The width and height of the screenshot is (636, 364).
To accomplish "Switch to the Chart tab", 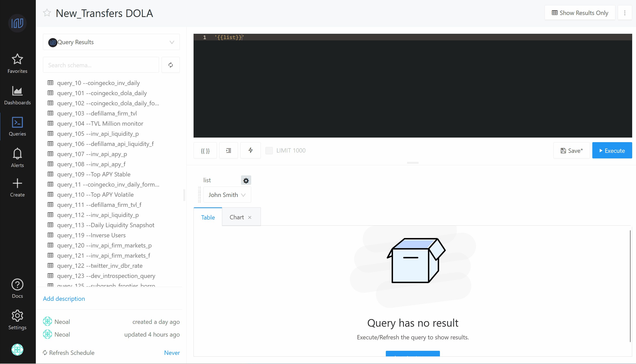I will pyautogui.click(x=237, y=217).
